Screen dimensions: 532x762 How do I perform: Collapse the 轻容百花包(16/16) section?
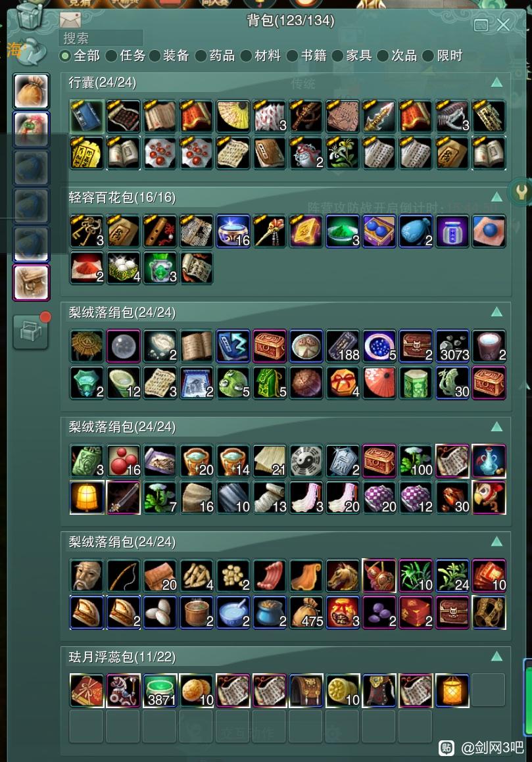click(496, 197)
